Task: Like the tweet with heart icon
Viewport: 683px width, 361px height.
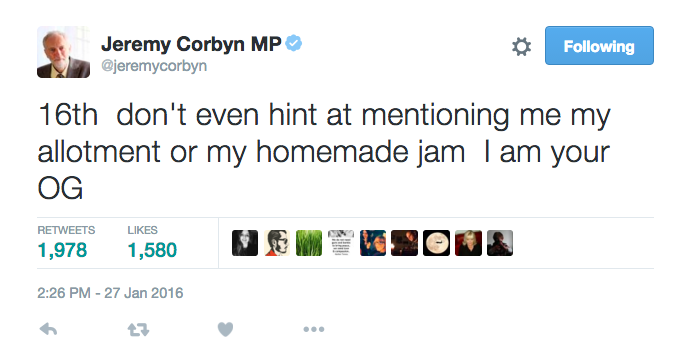Action: [225, 330]
